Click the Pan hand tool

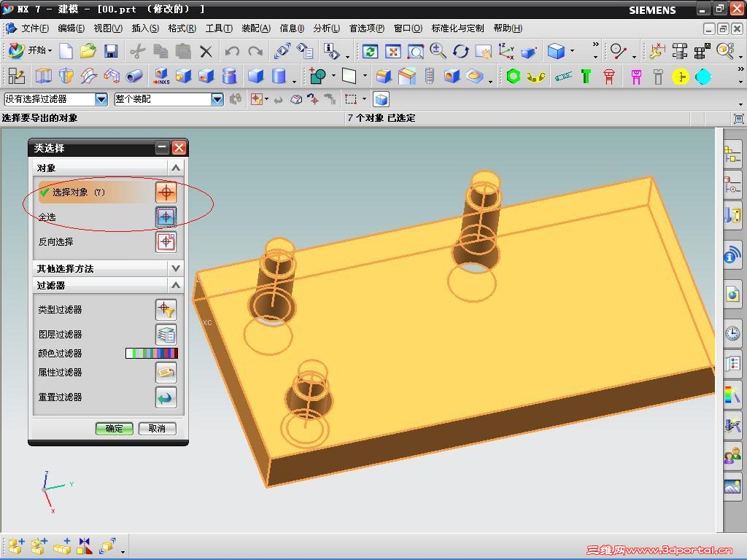[483, 52]
